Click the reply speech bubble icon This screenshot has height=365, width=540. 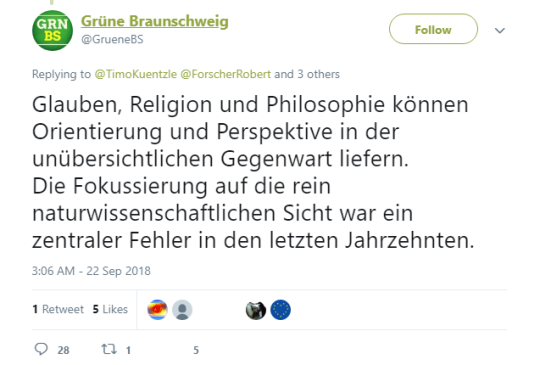click(41, 349)
